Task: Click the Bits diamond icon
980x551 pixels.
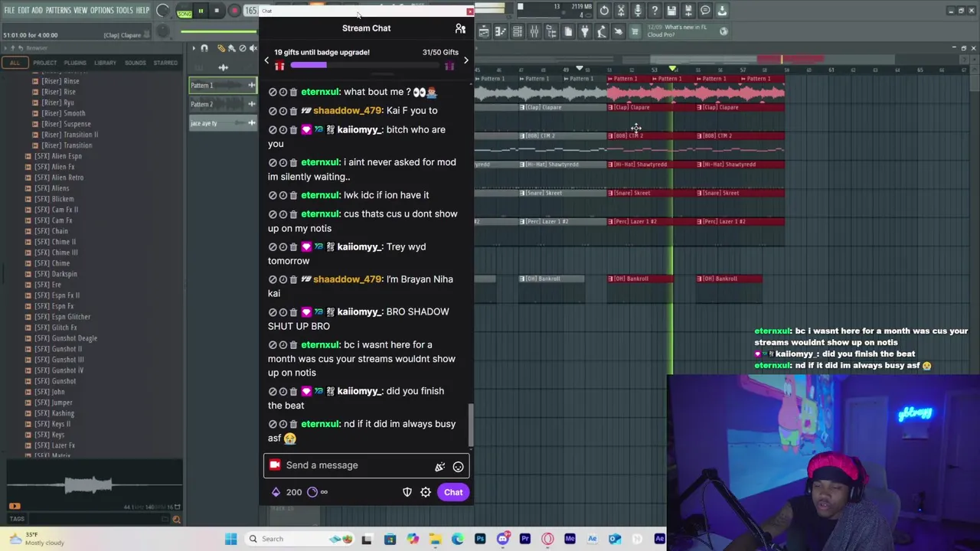Action: point(276,492)
